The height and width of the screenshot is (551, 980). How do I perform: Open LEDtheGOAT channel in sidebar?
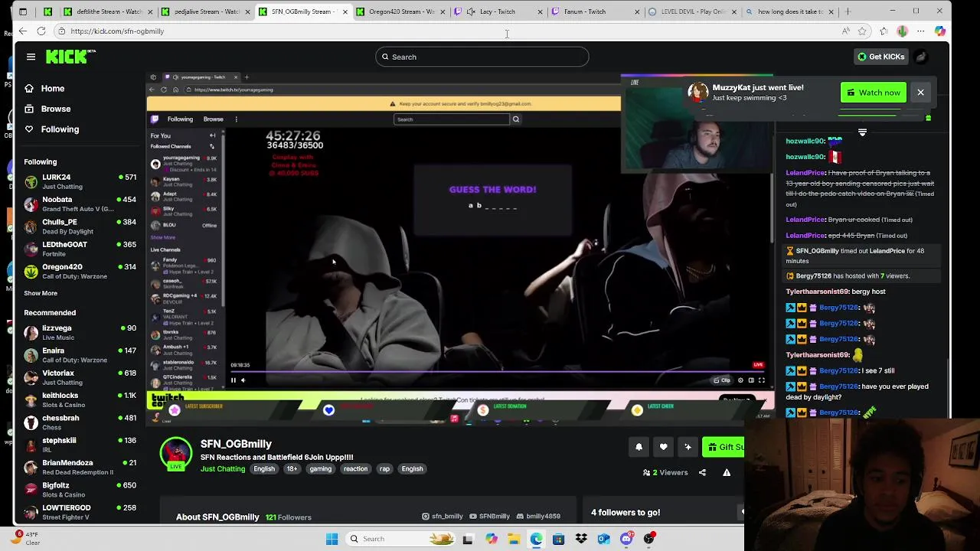click(80, 249)
